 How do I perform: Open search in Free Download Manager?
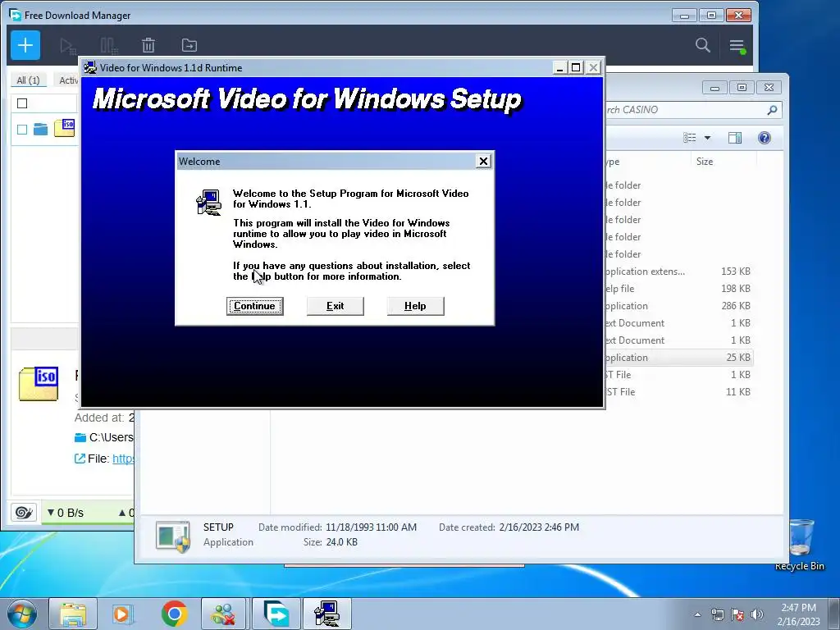coord(703,45)
